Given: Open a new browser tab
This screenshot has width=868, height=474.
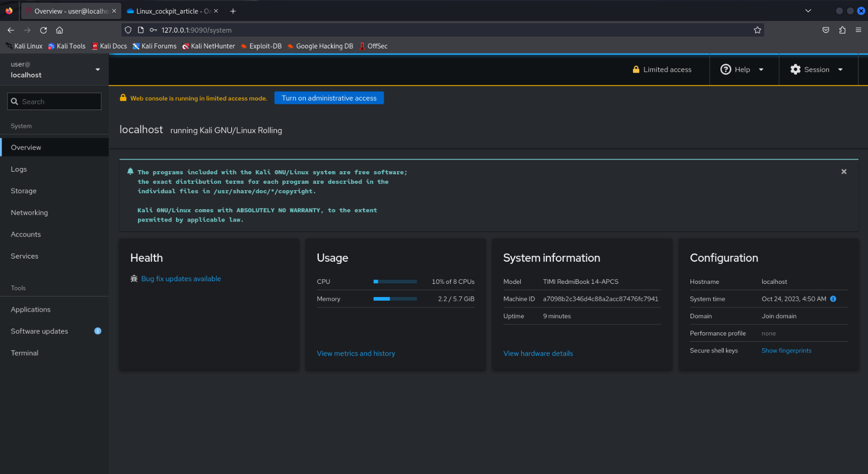Looking at the screenshot, I should coord(233,11).
